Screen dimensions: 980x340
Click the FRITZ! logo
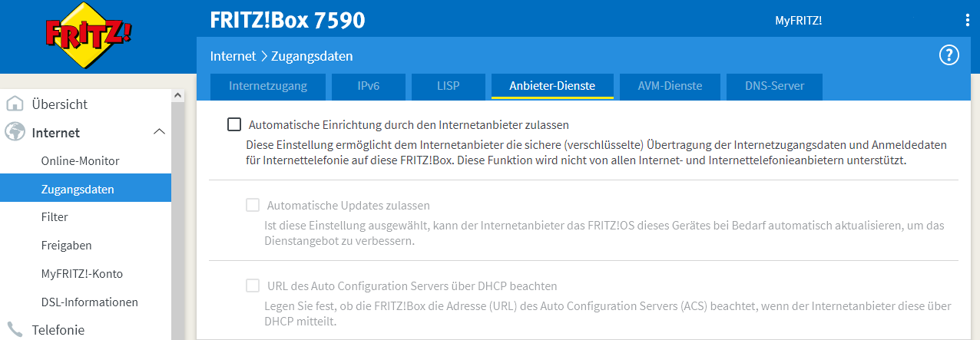coord(88,35)
